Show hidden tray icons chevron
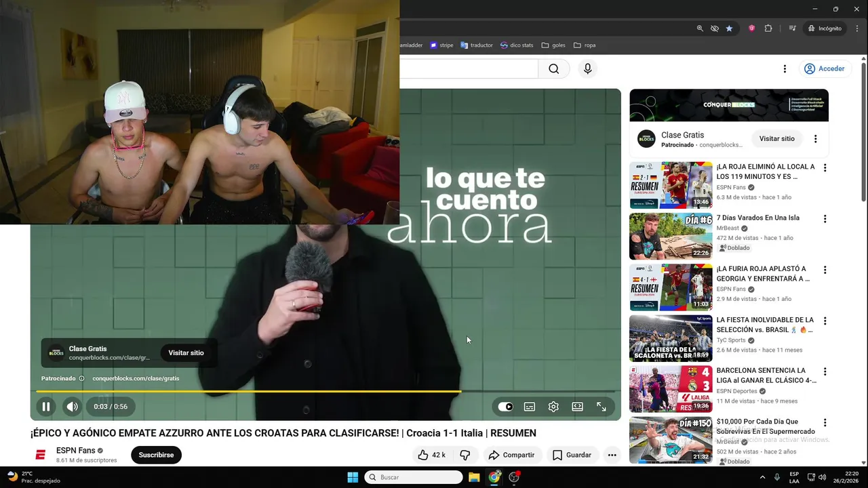The image size is (868, 488). point(762,477)
